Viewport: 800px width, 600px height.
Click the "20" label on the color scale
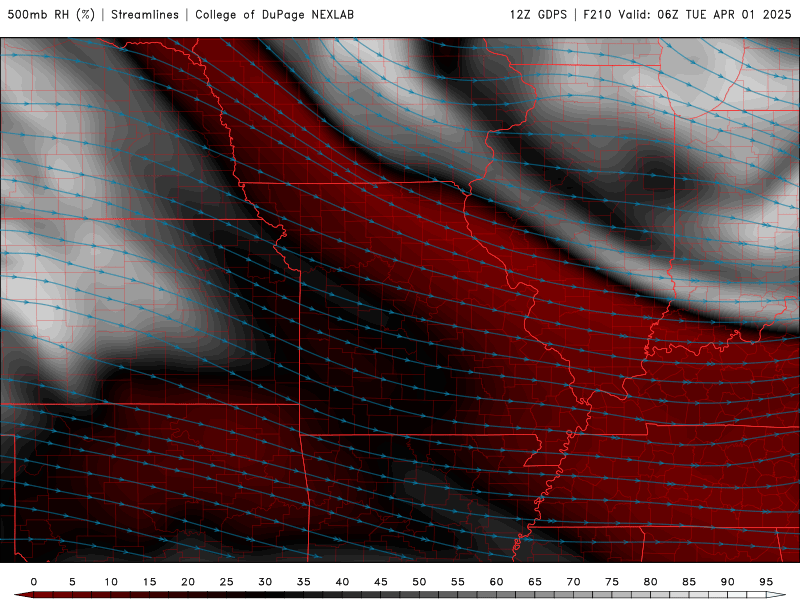click(188, 582)
